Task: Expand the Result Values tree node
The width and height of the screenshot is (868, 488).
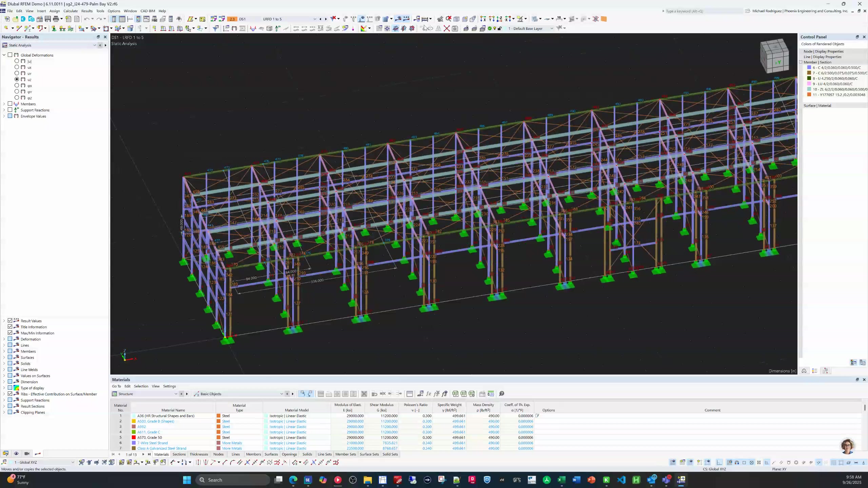Action: click(x=4, y=321)
